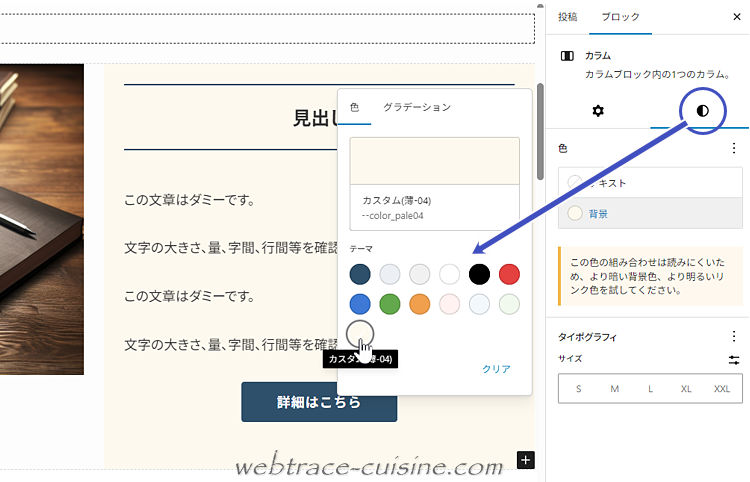Click the 見出し heading text
750x482 pixels.
point(315,118)
